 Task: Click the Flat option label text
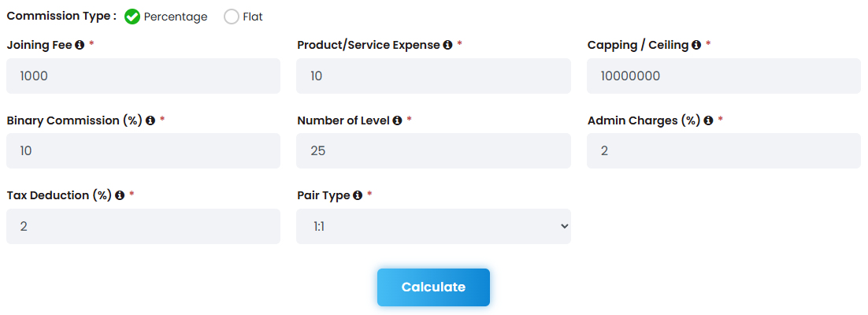coord(253,17)
